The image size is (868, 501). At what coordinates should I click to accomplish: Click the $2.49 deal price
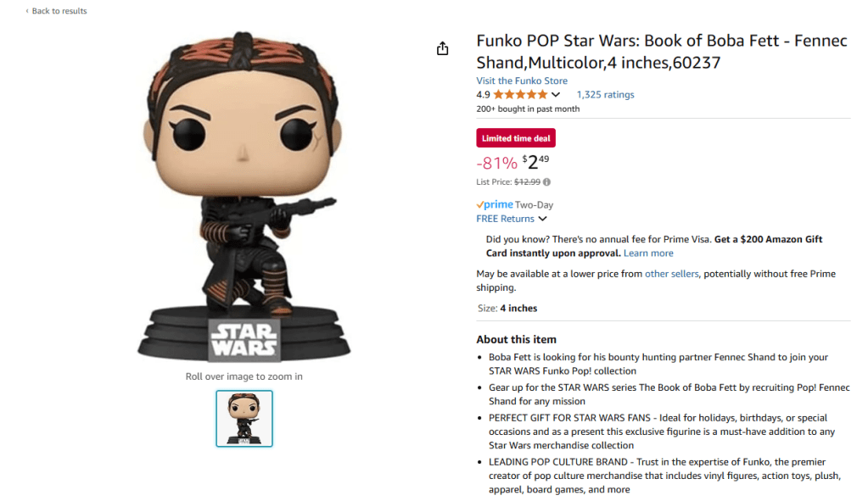point(536,160)
